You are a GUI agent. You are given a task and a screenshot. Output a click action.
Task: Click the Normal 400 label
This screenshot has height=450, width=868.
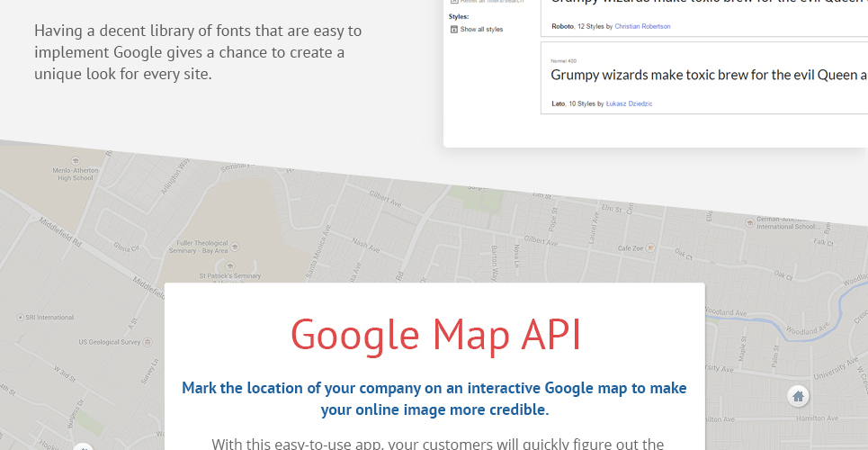[x=564, y=61]
